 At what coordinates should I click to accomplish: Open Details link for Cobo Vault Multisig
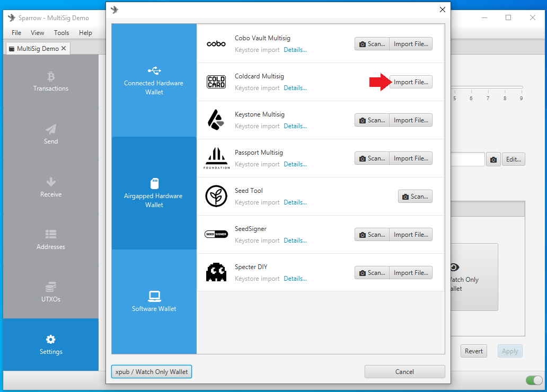[x=295, y=50]
